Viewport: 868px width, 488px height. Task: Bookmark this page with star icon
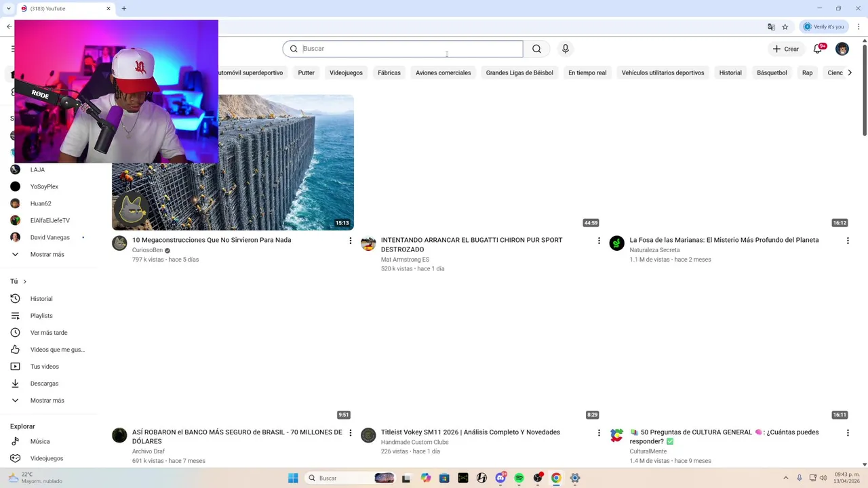point(785,27)
